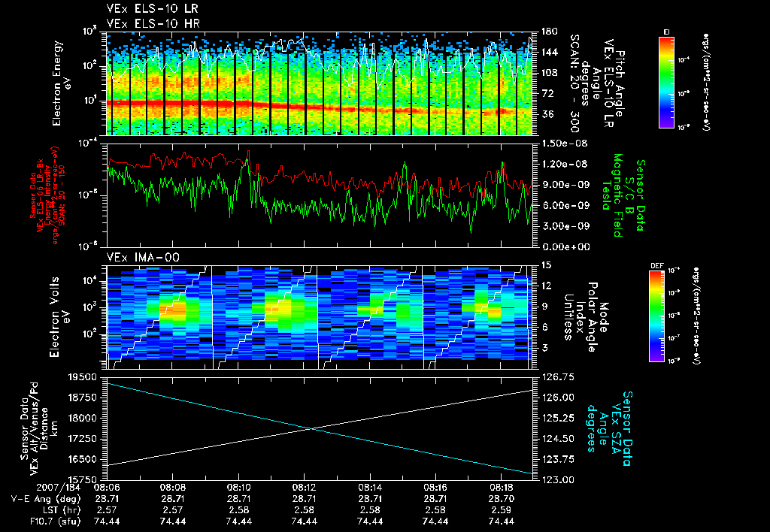Select the 'VEx ELS-10 HR' plot title
Image resolution: width=770 pixels, height=532 pixels.
pyautogui.click(x=153, y=23)
